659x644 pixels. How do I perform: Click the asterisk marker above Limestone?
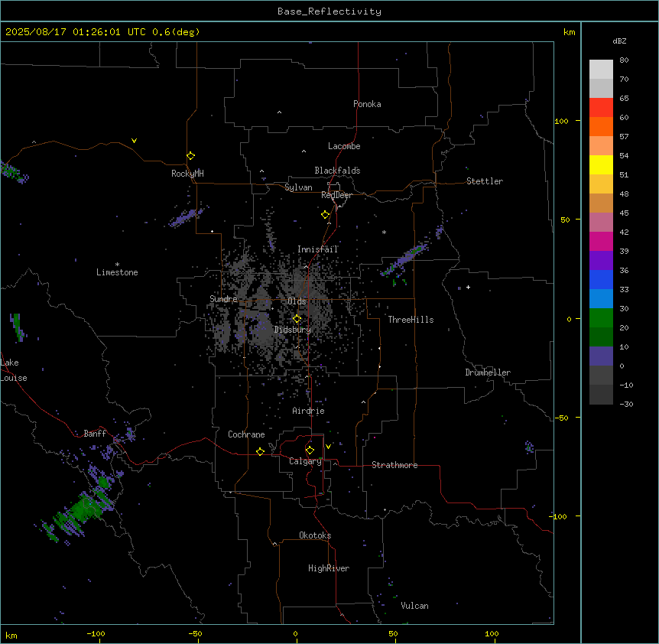[117, 265]
